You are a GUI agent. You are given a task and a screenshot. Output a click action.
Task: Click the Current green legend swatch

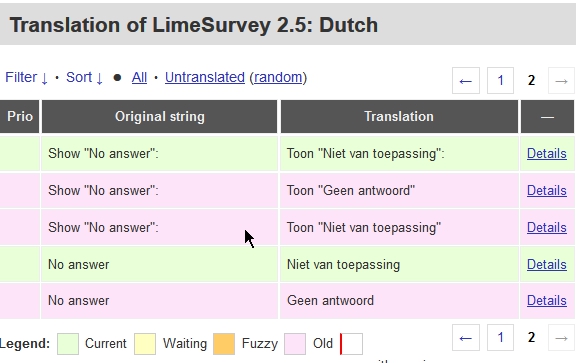coord(68,344)
